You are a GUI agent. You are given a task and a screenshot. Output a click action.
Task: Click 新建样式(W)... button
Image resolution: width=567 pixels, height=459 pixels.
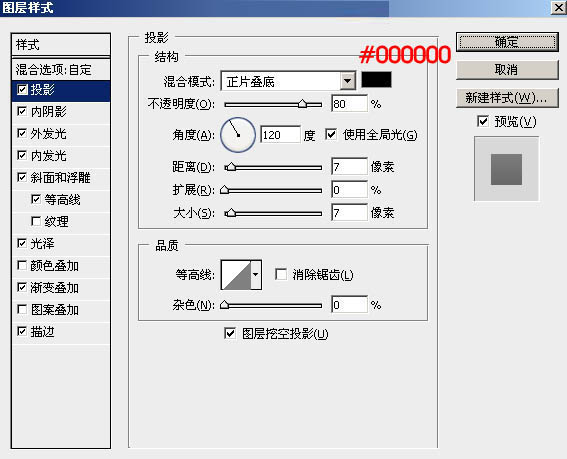507,98
